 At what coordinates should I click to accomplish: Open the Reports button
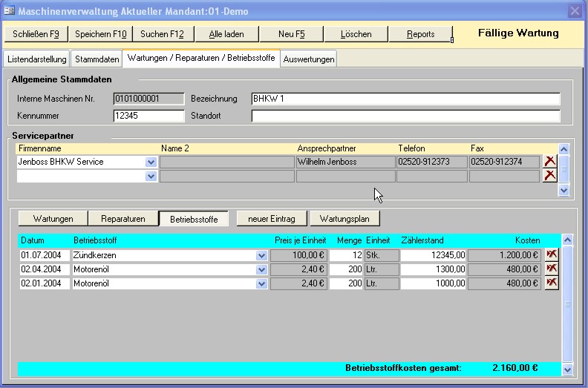coord(420,34)
